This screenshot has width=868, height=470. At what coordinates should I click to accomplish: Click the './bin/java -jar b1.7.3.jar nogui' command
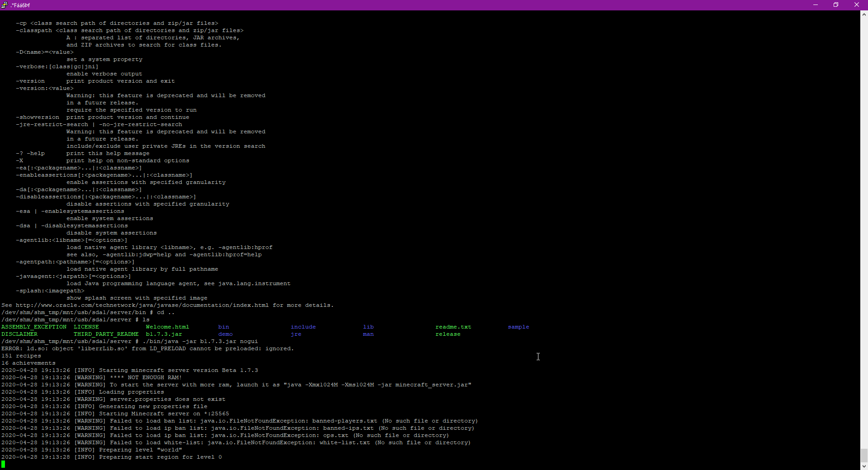pos(200,341)
